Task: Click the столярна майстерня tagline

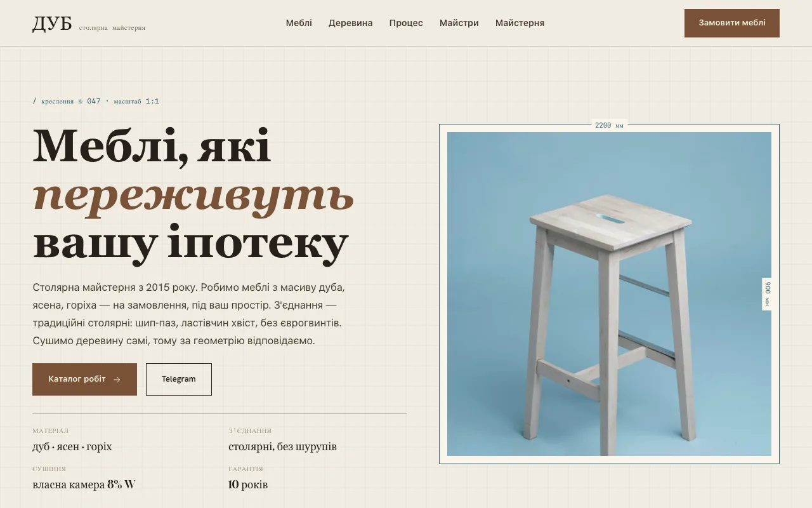Action: pos(112,28)
